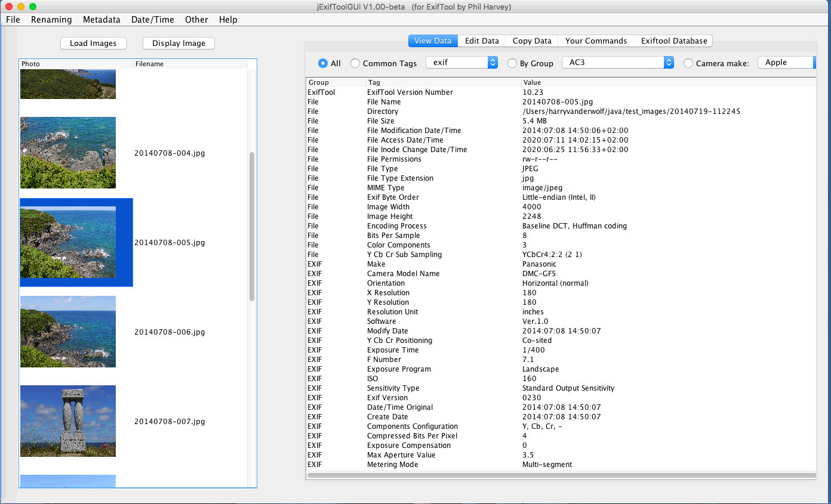
Task: Select the stone monument thumbnail 20140708-007.jpg
Action: tap(68, 421)
